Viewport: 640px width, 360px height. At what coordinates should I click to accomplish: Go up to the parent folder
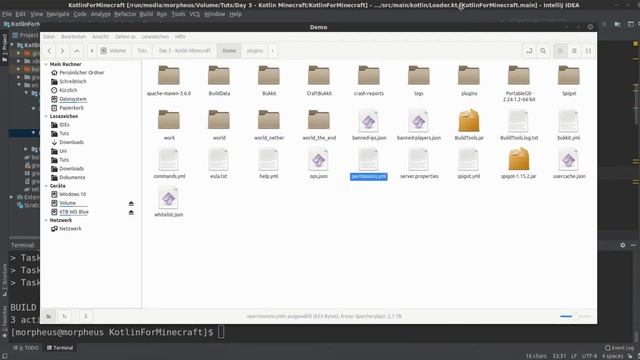pos(77,51)
